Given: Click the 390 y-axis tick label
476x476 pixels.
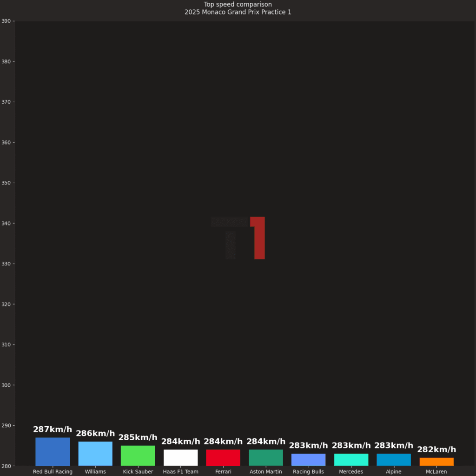Looking at the screenshot, I should 6,21.
